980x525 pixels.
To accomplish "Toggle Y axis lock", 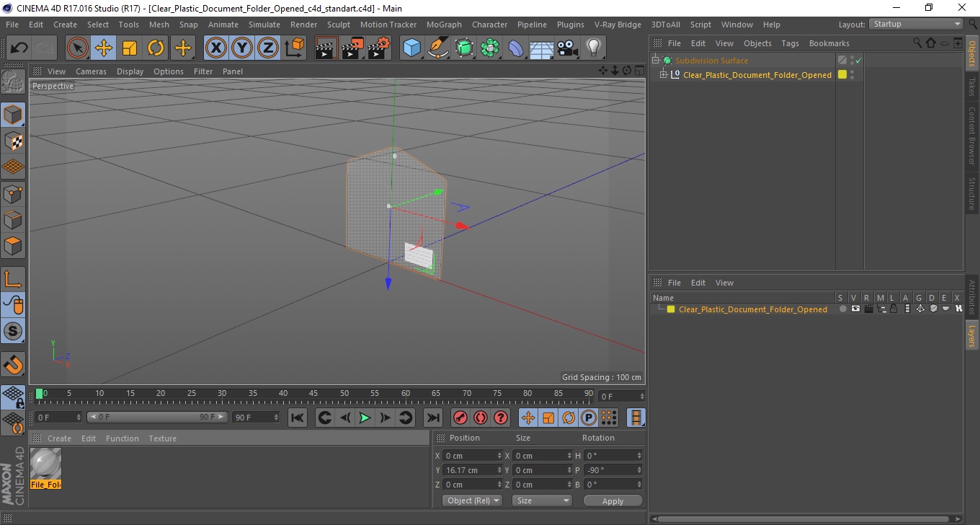I will pos(242,48).
